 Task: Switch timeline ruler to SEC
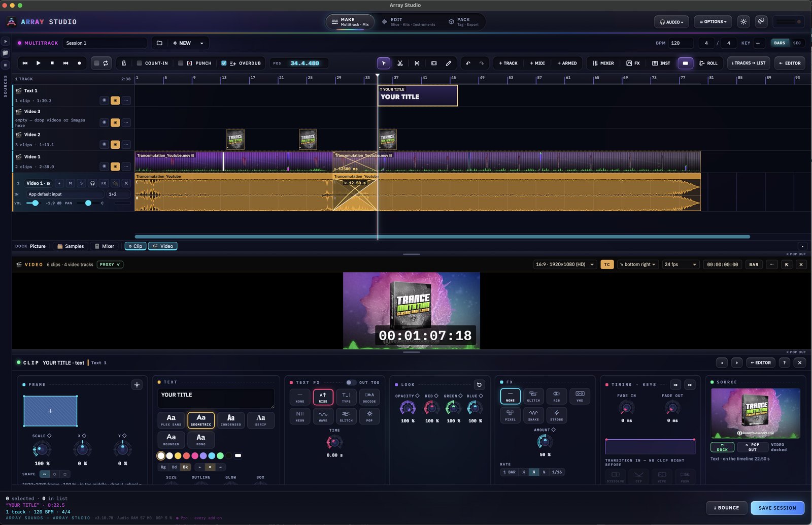797,43
